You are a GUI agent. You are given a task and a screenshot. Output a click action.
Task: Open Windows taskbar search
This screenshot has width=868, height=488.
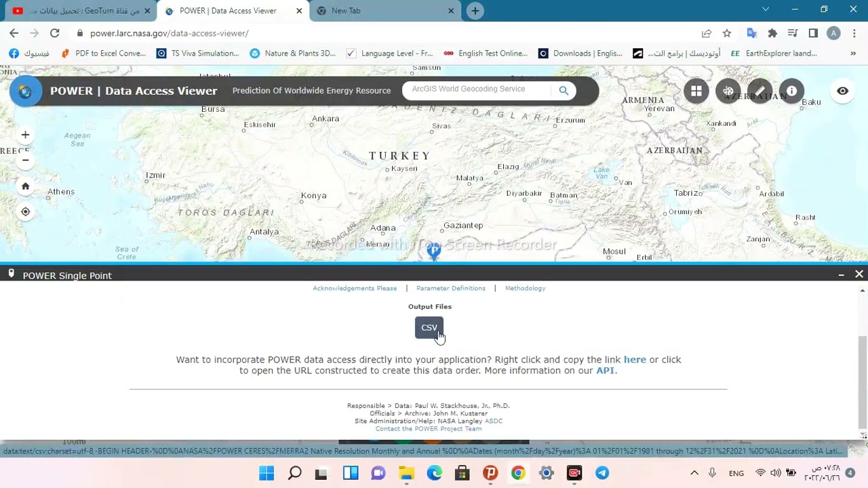[294, 473]
